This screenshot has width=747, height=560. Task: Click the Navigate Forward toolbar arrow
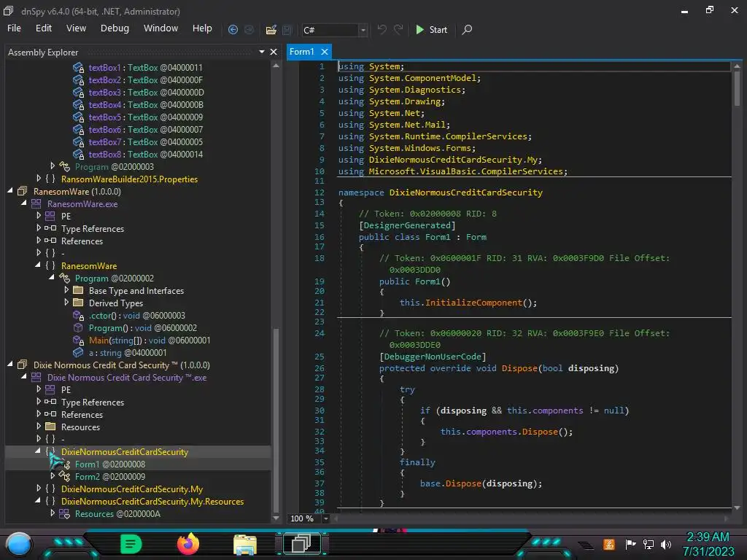click(249, 30)
